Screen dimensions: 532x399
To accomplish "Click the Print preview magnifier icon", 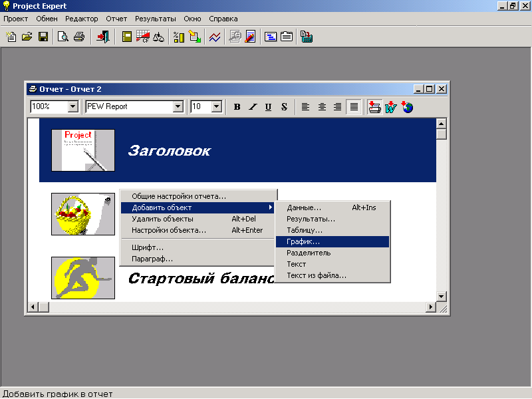I will tap(63, 37).
